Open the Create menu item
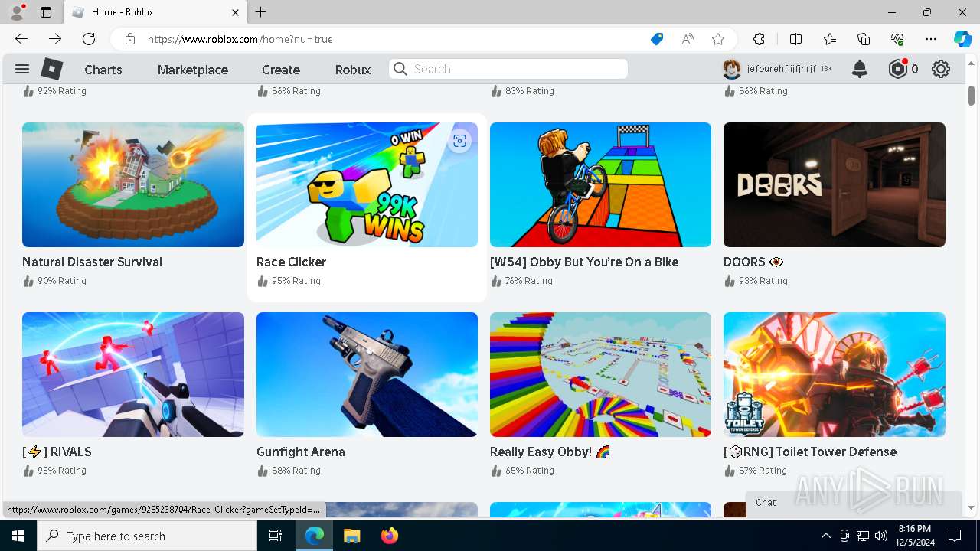Image resolution: width=980 pixels, height=551 pixels. coord(281,70)
